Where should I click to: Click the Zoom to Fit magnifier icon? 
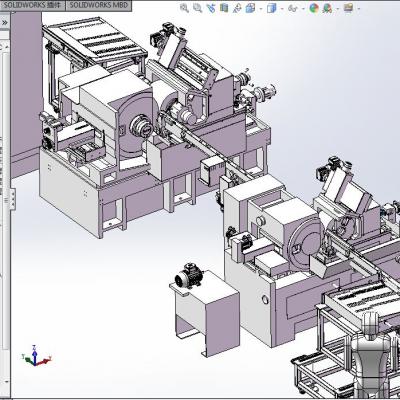pyautogui.click(x=184, y=8)
